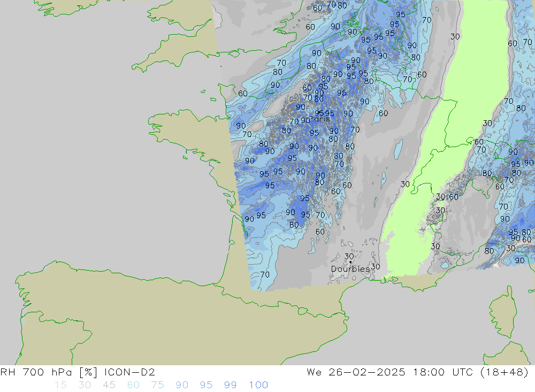Screen dimensions: 535x392
Task: Click the black dot marker above Dourbies
Action: coord(350,262)
